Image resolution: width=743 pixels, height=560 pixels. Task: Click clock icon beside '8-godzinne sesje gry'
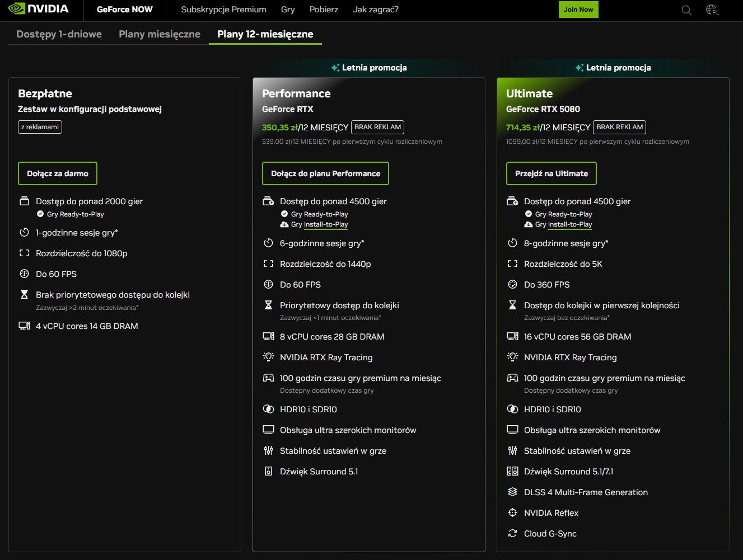[512, 243]
